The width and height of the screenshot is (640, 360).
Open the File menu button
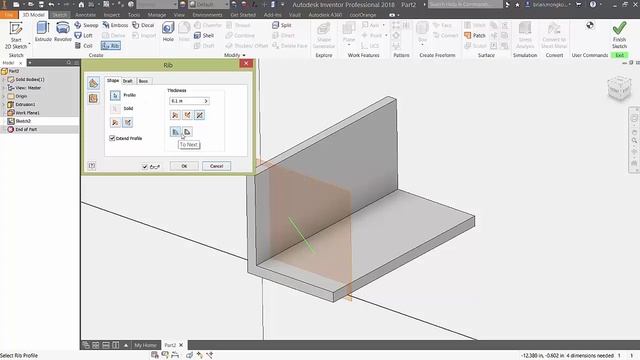click(x=9, y=15)
